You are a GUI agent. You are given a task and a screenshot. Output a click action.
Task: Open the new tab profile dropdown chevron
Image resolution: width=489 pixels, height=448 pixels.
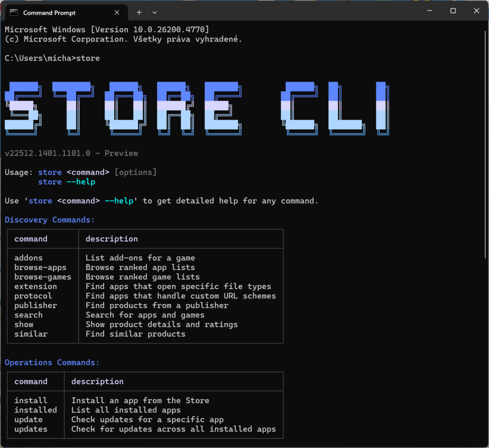coord(154,12)
